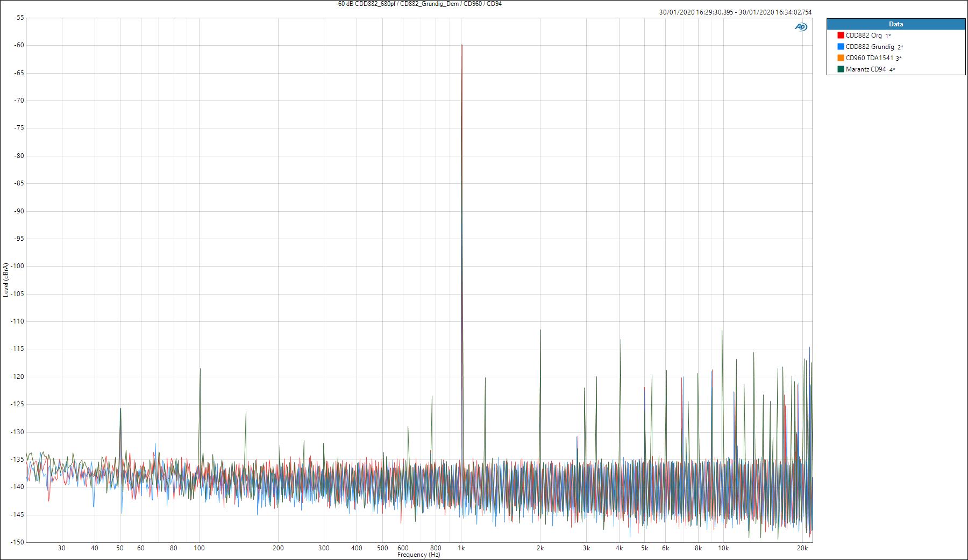Click the 1k tick label on frequency axis

(461, 548)
